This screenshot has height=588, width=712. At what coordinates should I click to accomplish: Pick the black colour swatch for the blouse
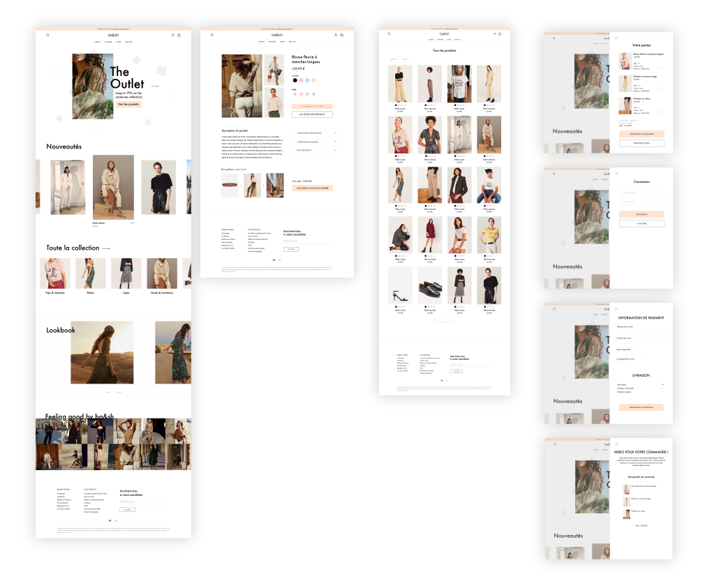point(295,80)
